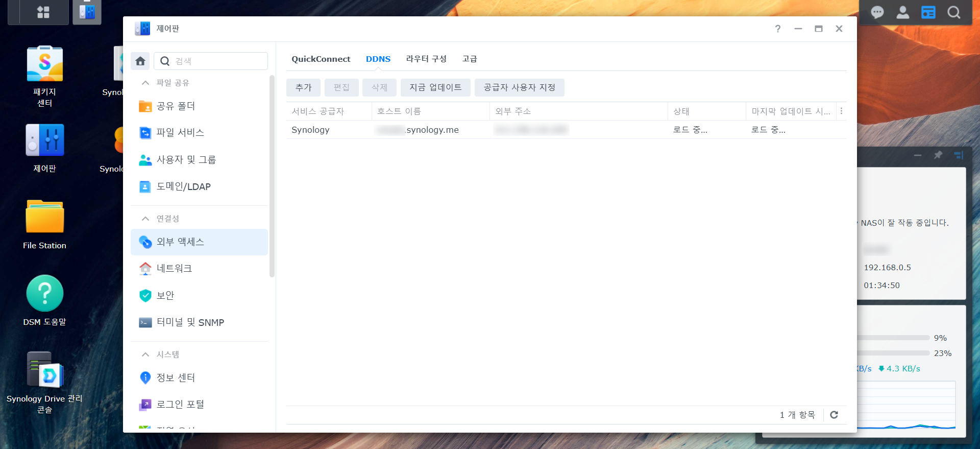The image size is (980, 449).
Task: Click the help question mark in 제어판
Action: [x=778, y=29]
